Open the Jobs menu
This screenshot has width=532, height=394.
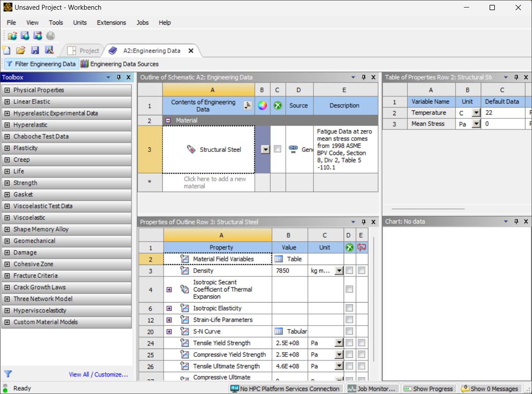pyautogui.click(x=142, y=23)
